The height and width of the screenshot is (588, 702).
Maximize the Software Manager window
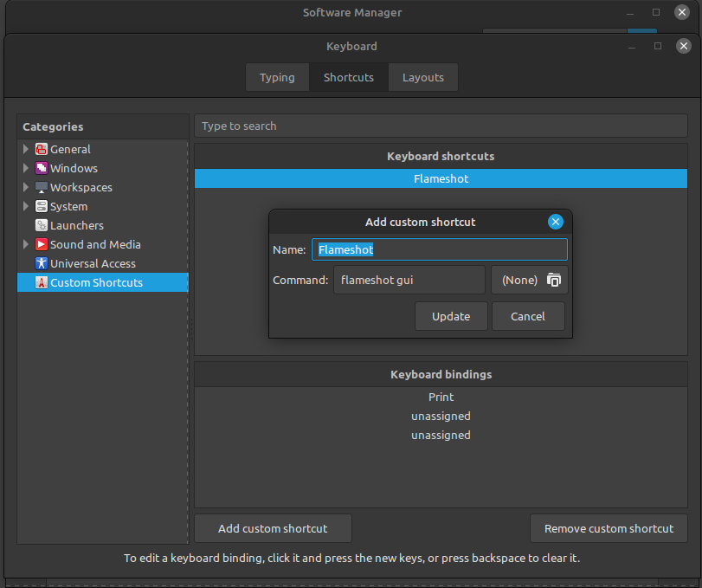click(656, 12)
